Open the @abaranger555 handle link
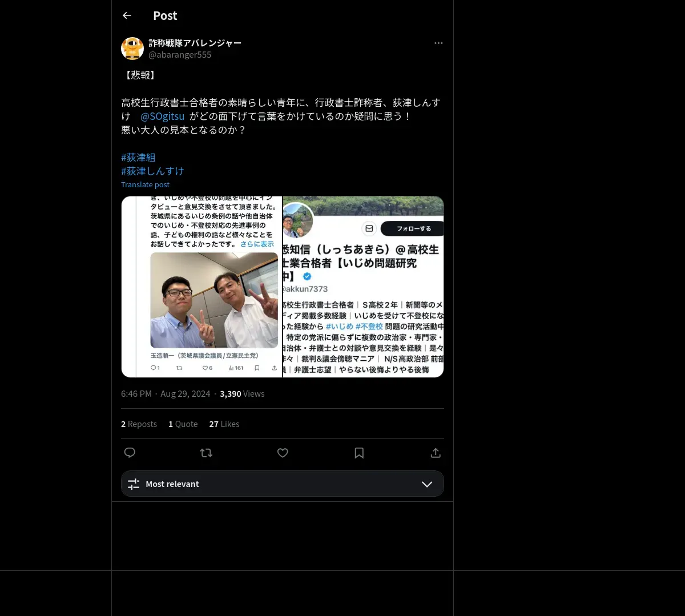The height and width of the screenshot is (616, 685). click(x=180, y=55)
